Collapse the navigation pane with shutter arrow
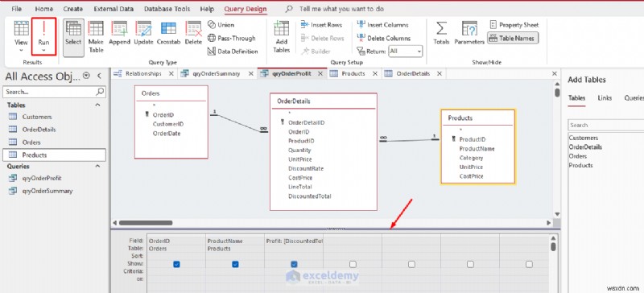This screenshot has height=293, width=644. click(x=99, y=76)
